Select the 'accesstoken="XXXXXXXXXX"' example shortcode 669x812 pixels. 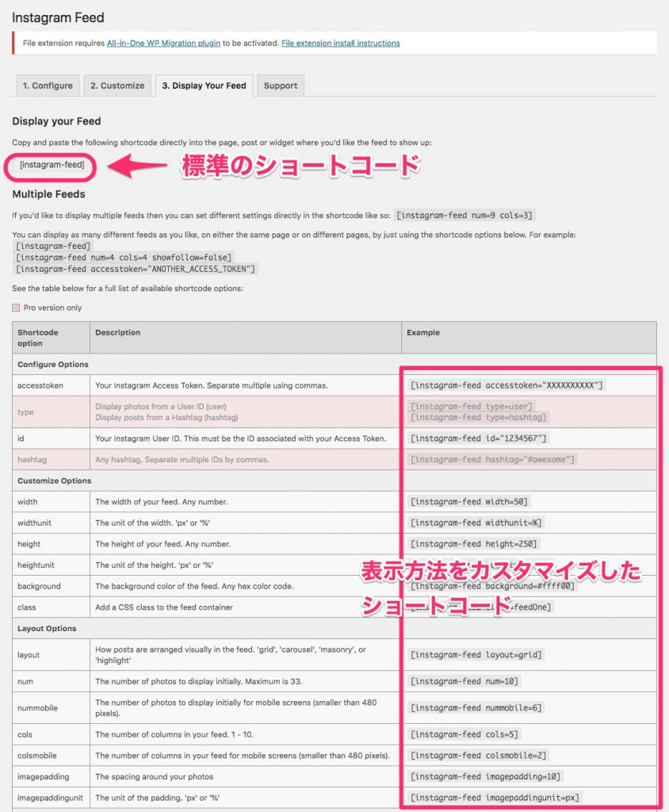(x=507, y=385)
